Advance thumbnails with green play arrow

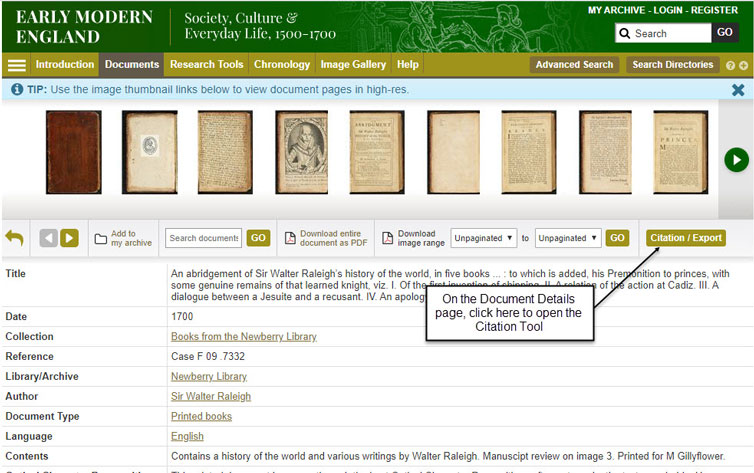[736, 160]
